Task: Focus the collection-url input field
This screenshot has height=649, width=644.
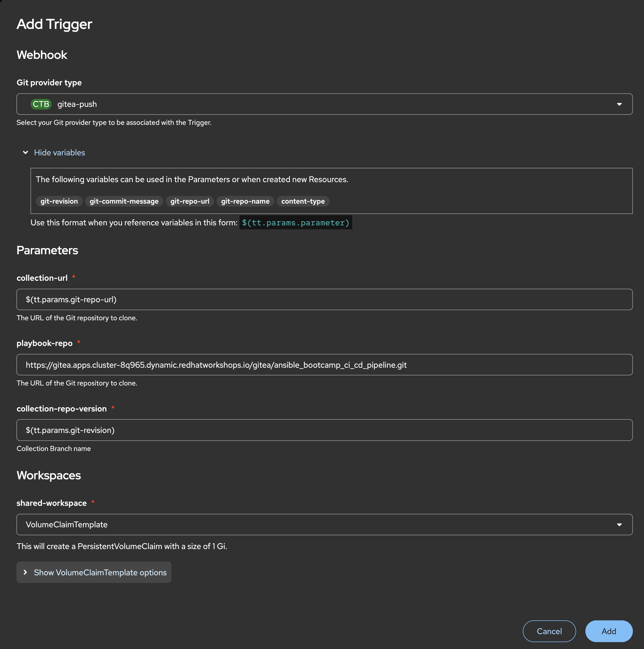Action: coord(324,299)
